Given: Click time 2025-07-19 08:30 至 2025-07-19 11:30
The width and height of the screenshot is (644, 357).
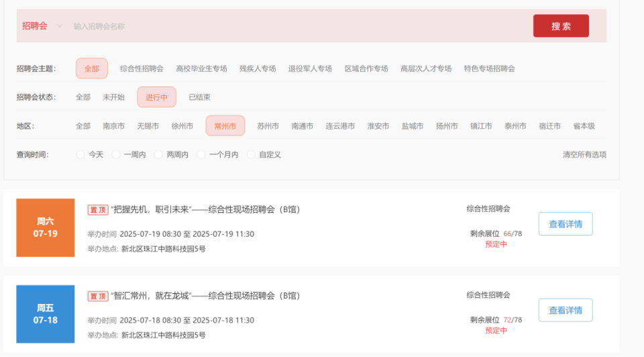Looking at the screenshot, I should (187, 234).
